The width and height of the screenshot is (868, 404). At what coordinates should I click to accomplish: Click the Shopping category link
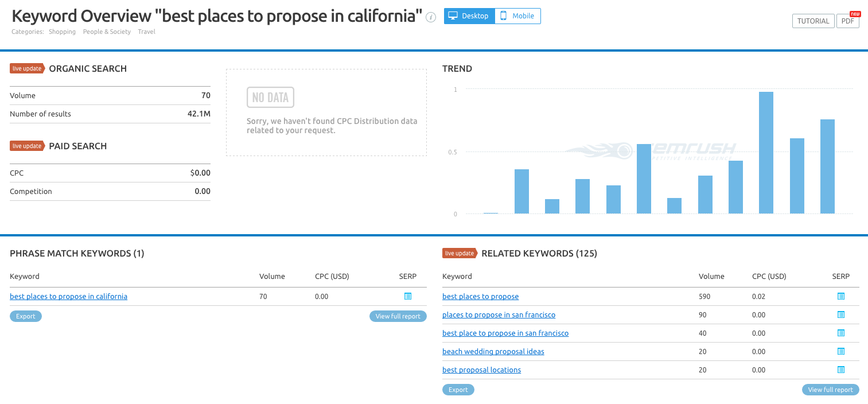click(x=62, y=32)
